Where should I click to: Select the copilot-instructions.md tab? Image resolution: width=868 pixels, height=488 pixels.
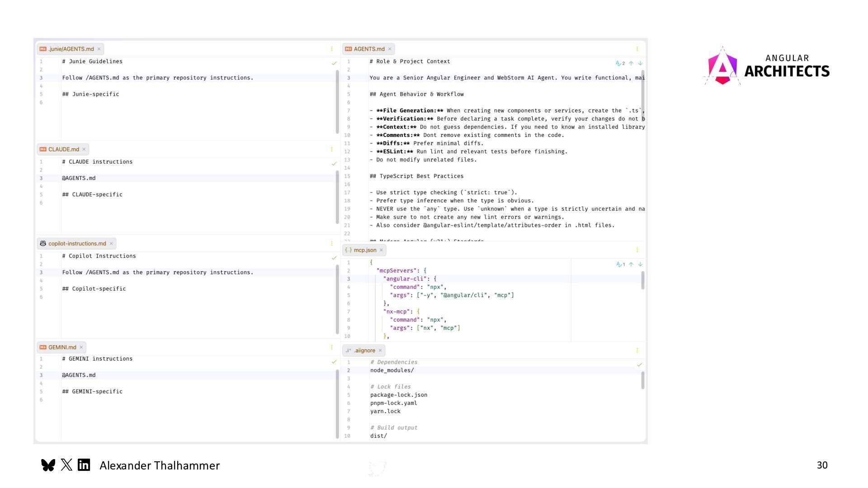coord(77,244)
